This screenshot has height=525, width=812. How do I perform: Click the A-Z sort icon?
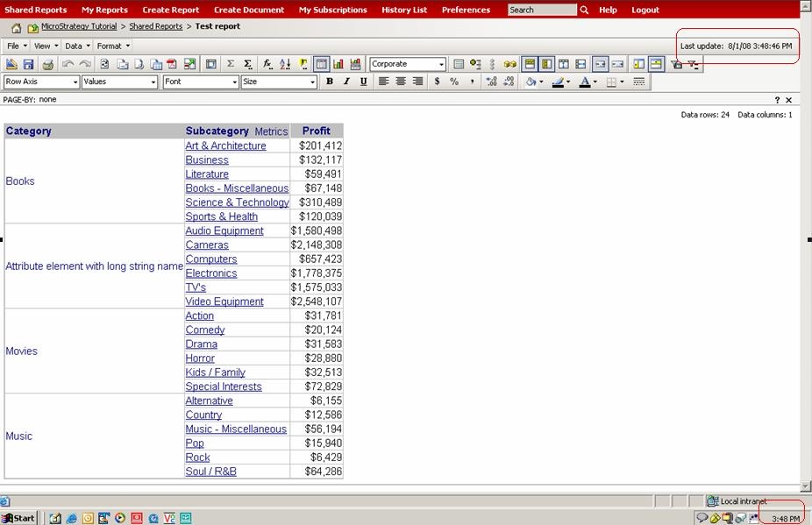tap(285, 64)
